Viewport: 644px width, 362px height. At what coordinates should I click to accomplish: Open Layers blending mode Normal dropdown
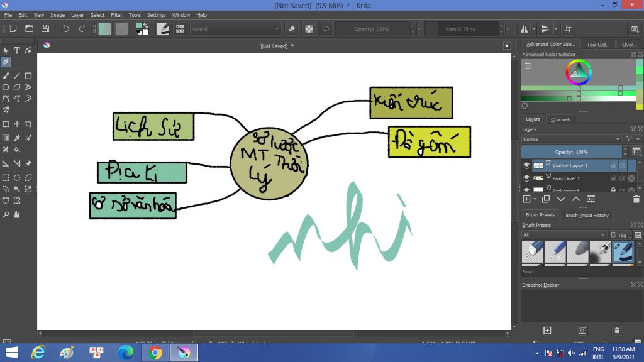point(571,139)
